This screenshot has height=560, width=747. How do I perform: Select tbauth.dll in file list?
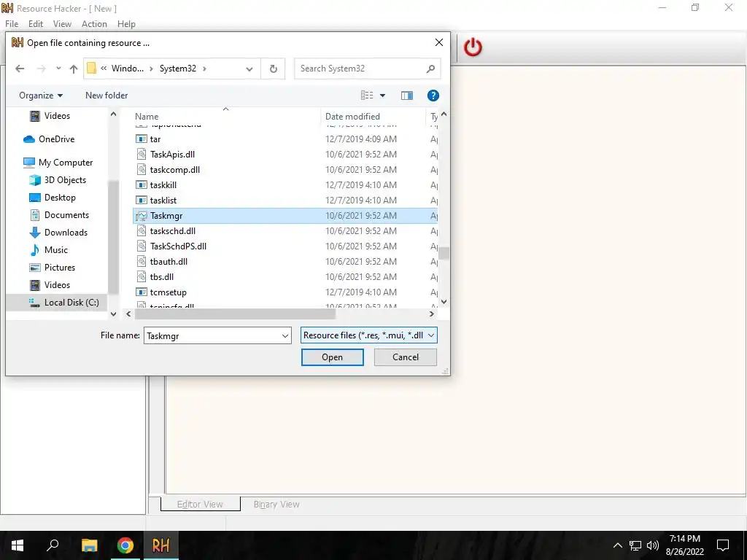point(285,262)
